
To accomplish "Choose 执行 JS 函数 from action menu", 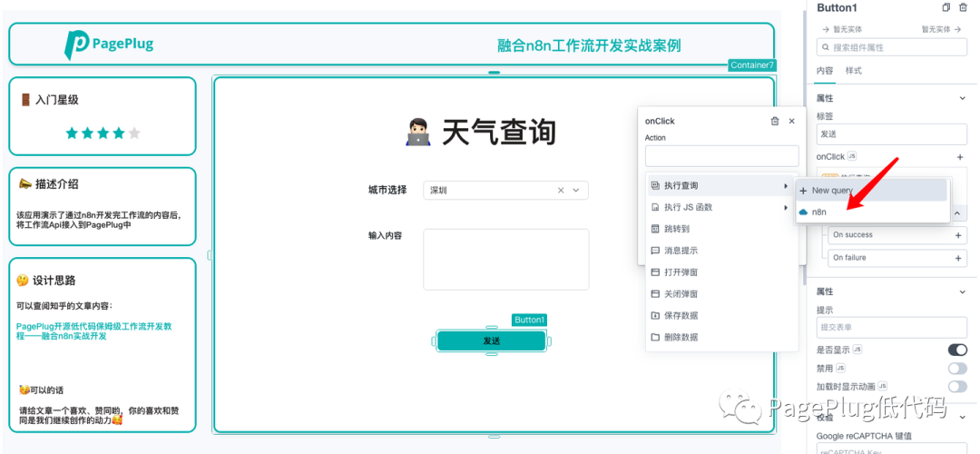I will click(720, 207).
